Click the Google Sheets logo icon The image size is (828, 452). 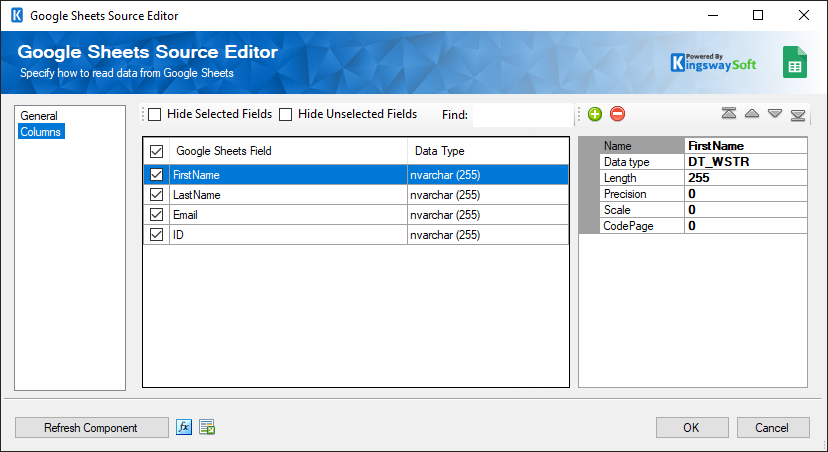[795, 62]
